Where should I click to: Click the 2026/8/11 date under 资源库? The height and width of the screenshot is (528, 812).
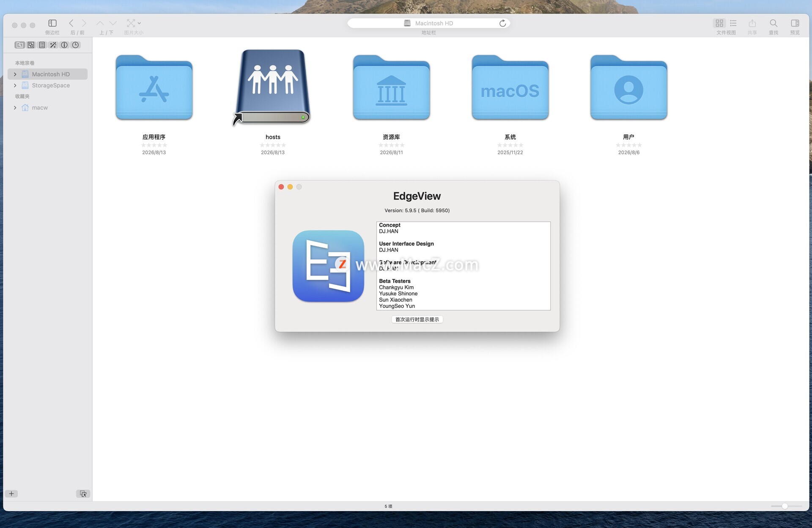point(391,153)
